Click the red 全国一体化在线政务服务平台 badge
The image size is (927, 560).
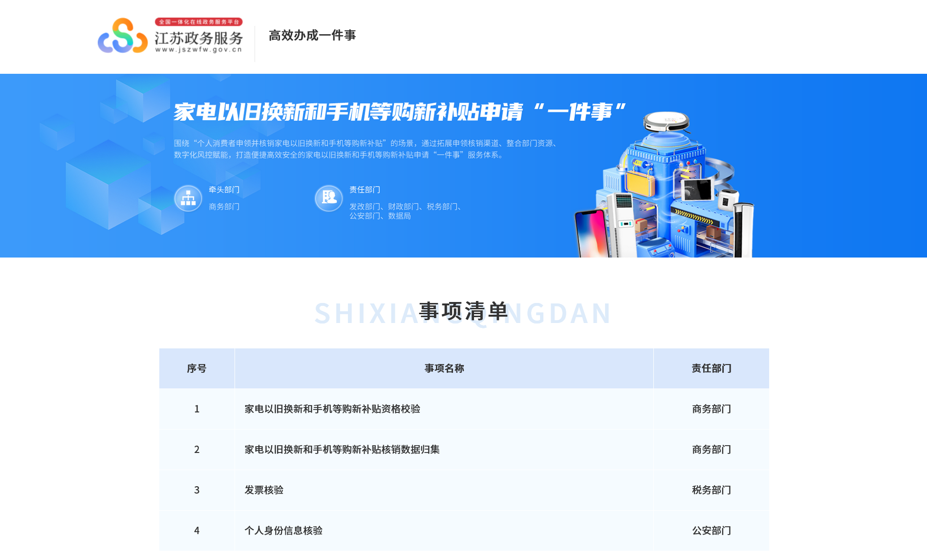(x=198, y=22)
